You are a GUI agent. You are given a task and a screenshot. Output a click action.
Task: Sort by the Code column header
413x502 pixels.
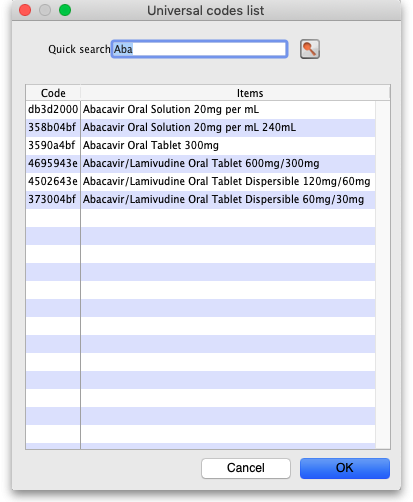(53, 93)
